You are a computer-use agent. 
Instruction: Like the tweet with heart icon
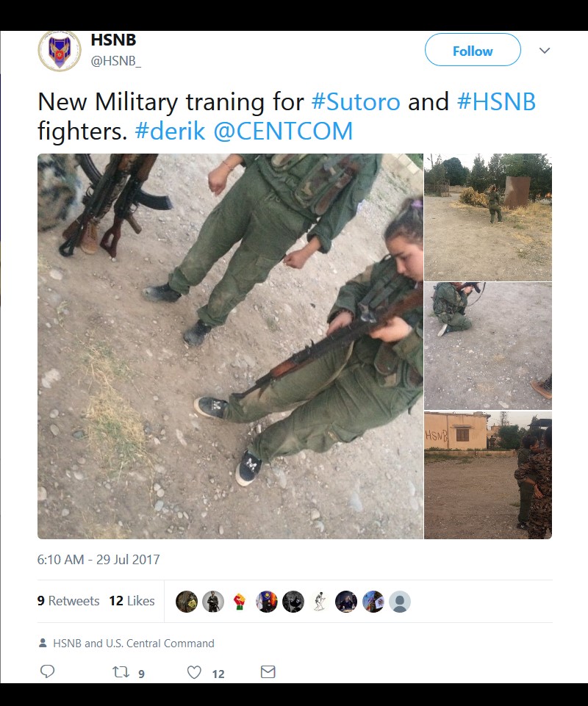pos(194,672)
